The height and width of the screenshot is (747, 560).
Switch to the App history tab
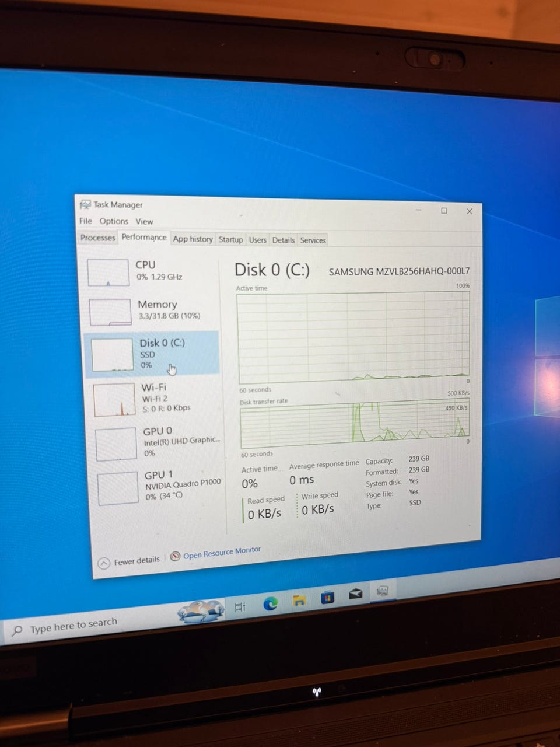point(193,239)
